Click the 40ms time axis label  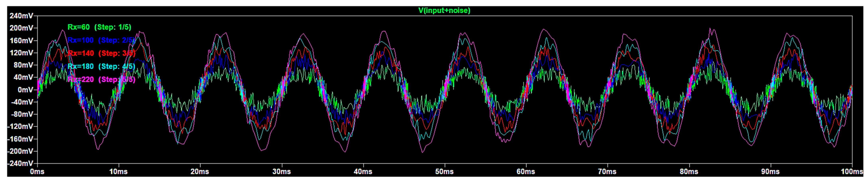pos(363,172)
